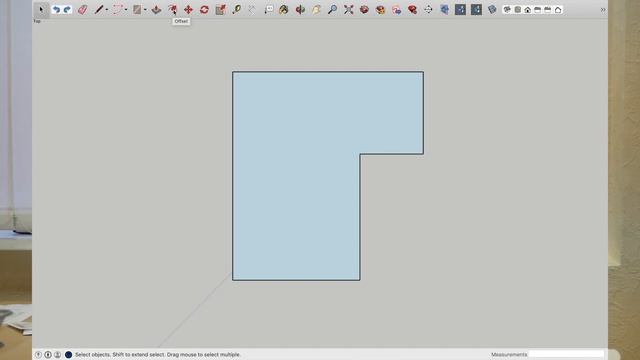Select the Text label tool
The height and width of the screenshot is (360, 640).
click(269, 9)
